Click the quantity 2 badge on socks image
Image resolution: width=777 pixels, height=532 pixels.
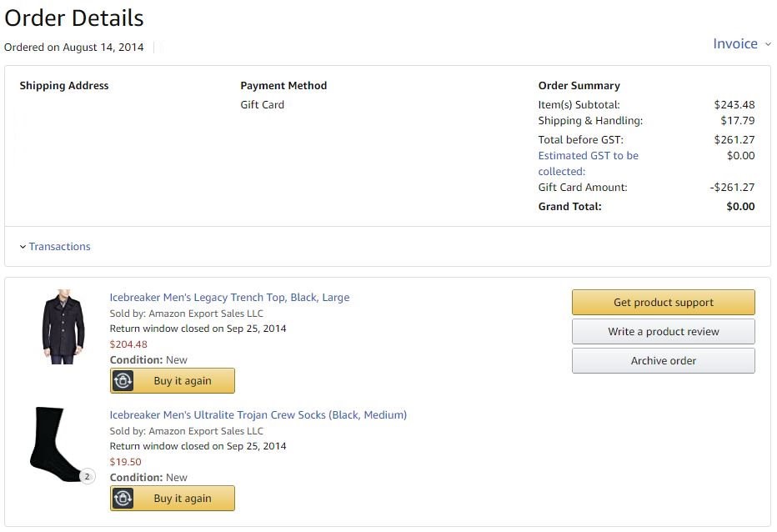coord(87,477)
